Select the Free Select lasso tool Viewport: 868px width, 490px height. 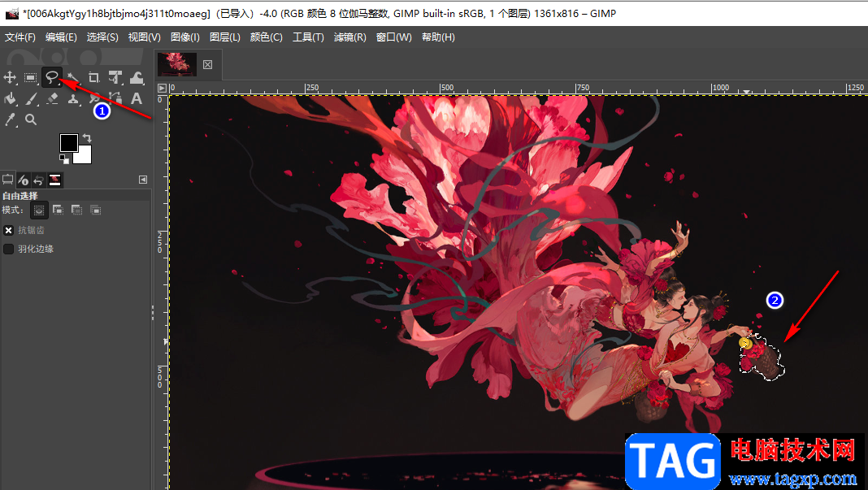coord(51,77)
